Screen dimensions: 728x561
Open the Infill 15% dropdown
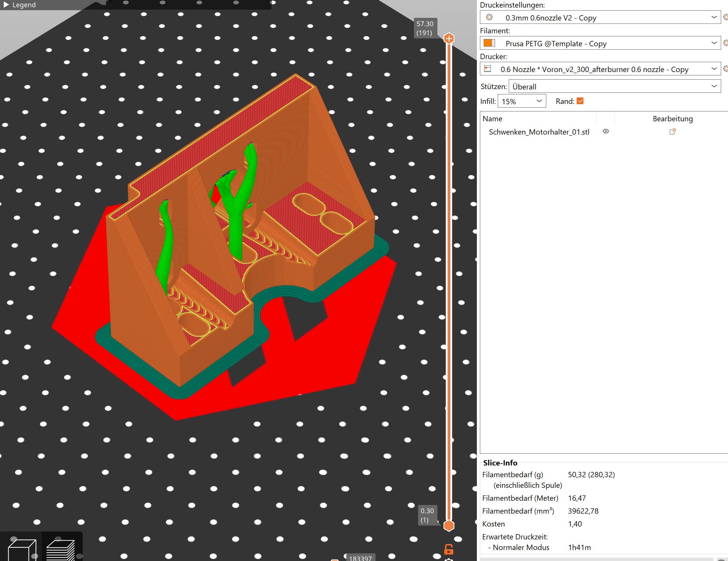coord(522,101)
